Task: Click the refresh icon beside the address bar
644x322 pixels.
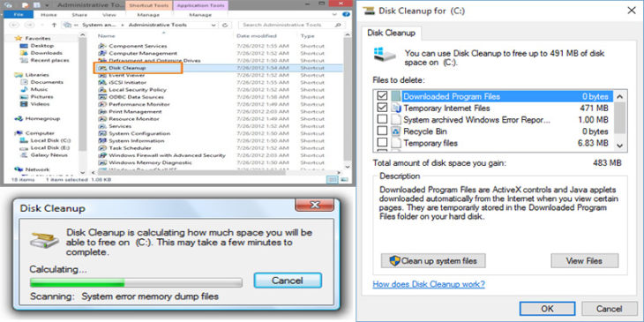Action: pyautogui.click(x=225, y=25)
